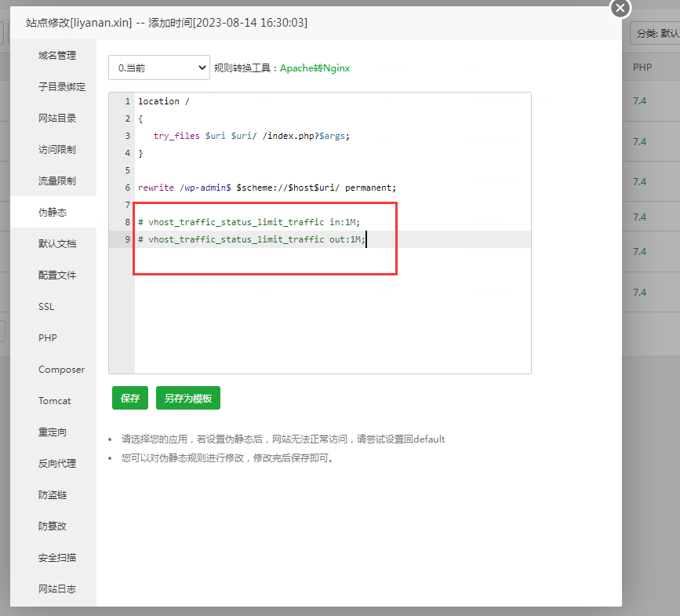Open the 反向代理 tab
The width and height of the screenshot is (680, 616).
[x=57, y=464]
